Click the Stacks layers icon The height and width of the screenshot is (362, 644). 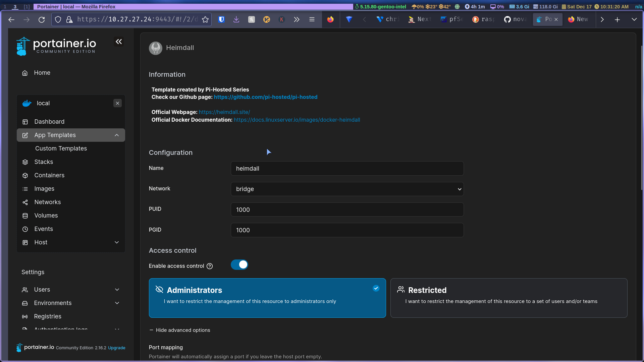[25, 162]
